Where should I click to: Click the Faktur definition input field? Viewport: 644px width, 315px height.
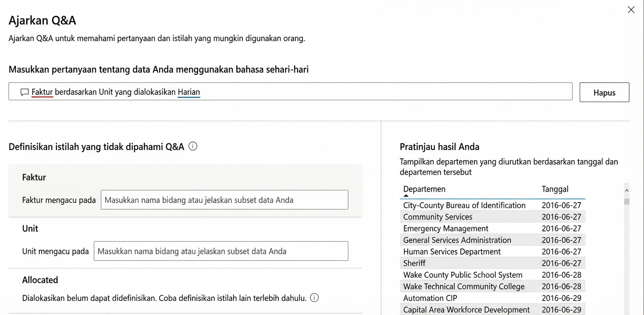tap(224, 199)
